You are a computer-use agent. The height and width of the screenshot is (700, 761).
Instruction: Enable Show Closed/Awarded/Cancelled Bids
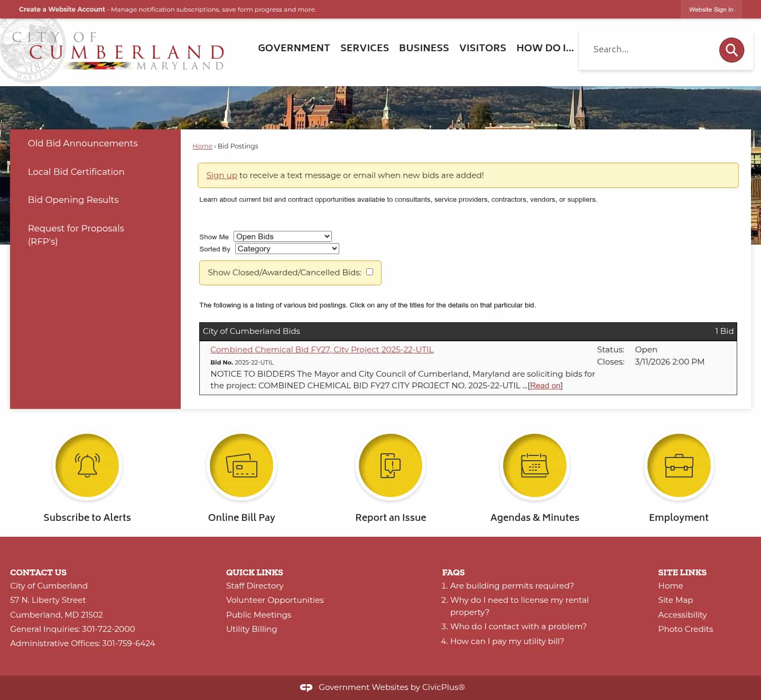tap(369, 272)
